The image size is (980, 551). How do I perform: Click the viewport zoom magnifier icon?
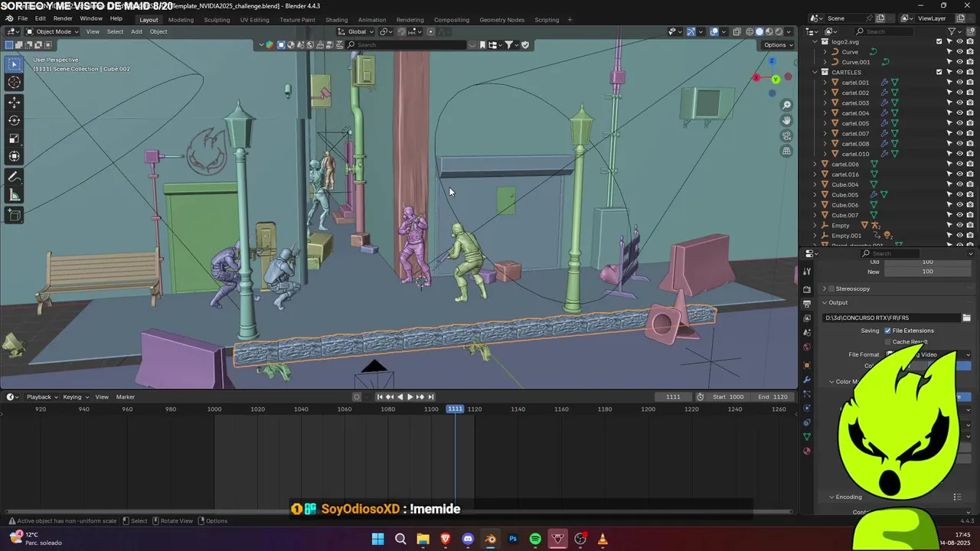point(786,105)
